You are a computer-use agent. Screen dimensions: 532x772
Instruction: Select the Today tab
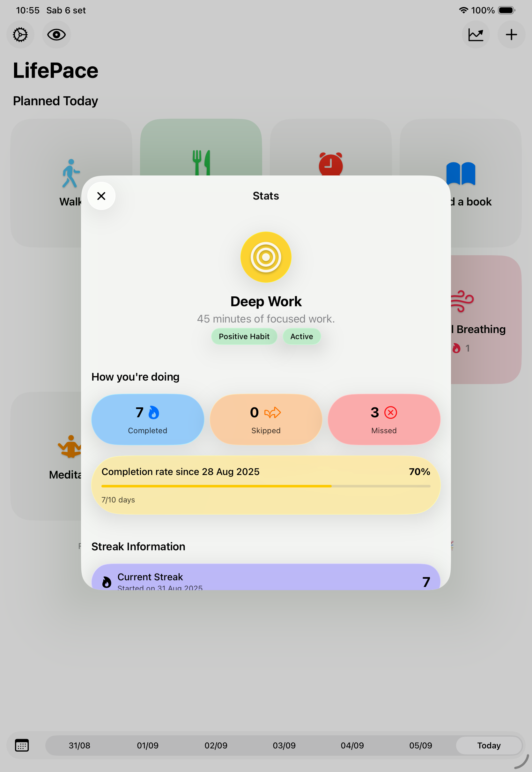click(x=489, y=745)
